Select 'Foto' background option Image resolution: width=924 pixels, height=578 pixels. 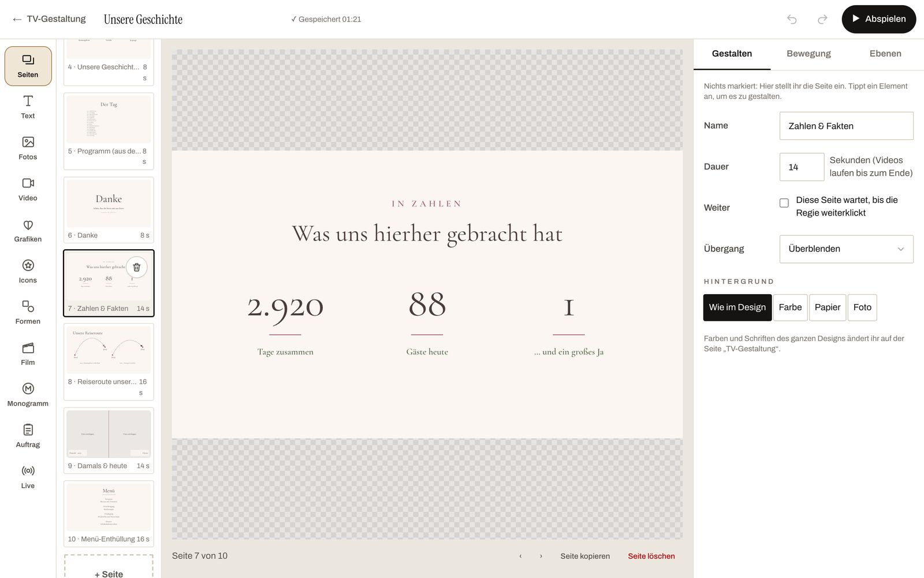point(862,307)
